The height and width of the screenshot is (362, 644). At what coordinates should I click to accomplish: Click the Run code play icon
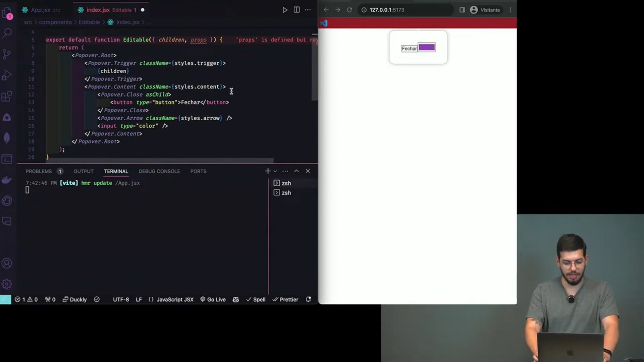284,10
